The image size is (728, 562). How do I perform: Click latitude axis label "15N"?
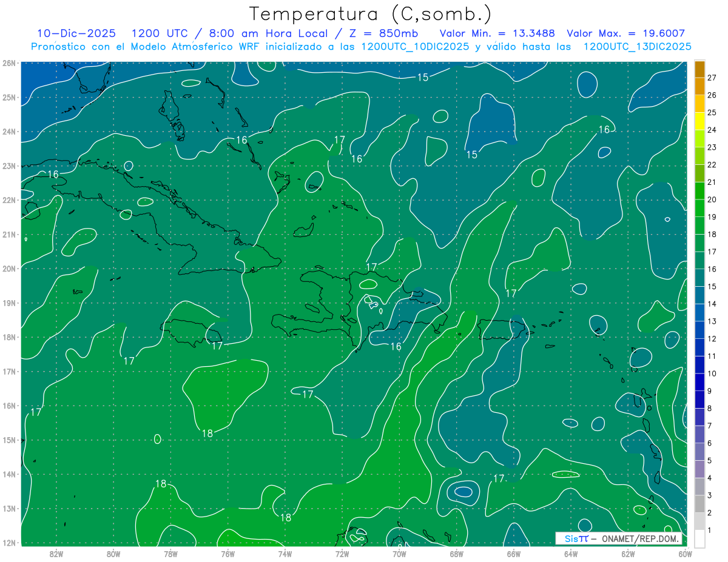click(x=9, y=440)
